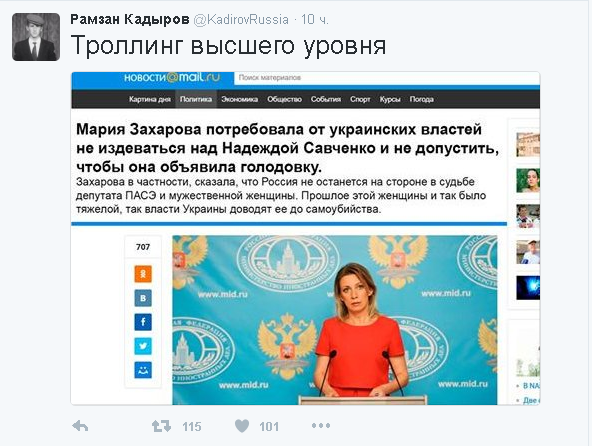Click the reply arrow icon
This screenshot has height=446, width=592.
pyautogui.click(x=80, y=426)
